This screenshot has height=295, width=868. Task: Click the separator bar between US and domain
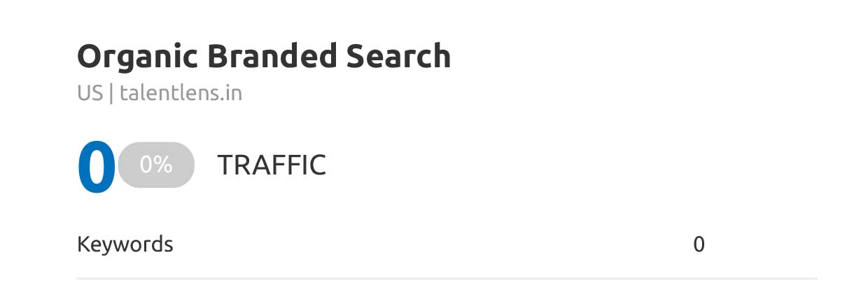click(111, 93)
